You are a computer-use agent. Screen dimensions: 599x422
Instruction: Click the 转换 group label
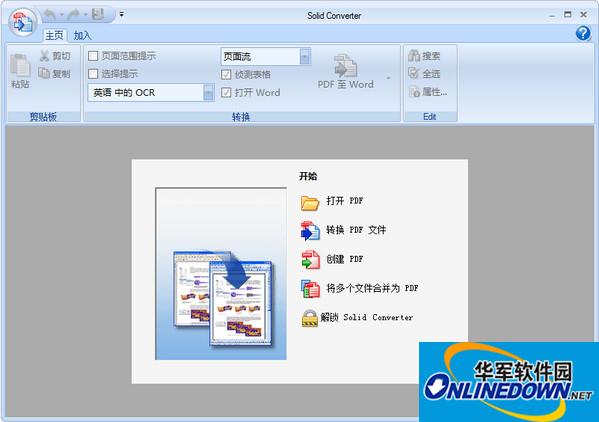(241, 116)
